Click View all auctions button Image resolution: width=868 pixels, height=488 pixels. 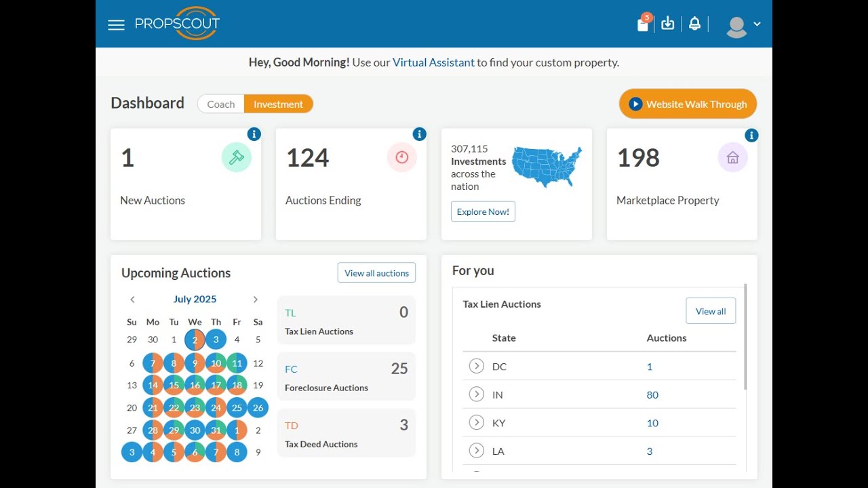(376, 273)
